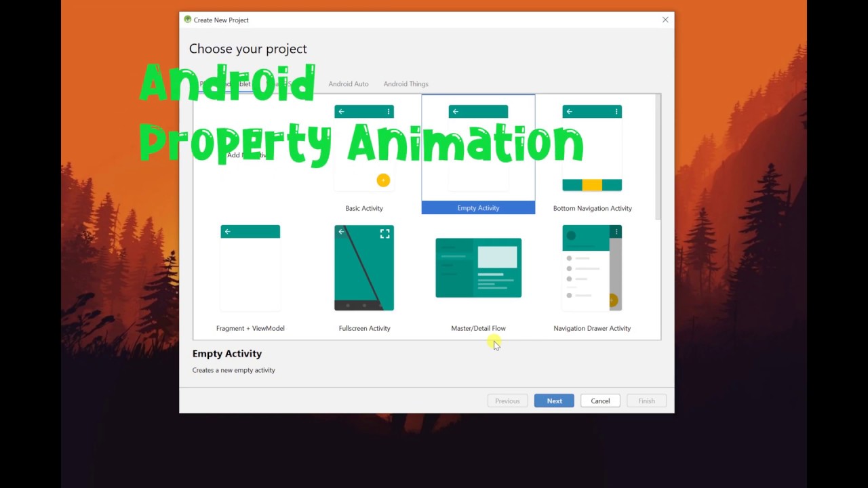Click the Bottom Navigation Activity label
Viewport: 868px width, 488px height.
pyautogui.click(x=592, y=208)
